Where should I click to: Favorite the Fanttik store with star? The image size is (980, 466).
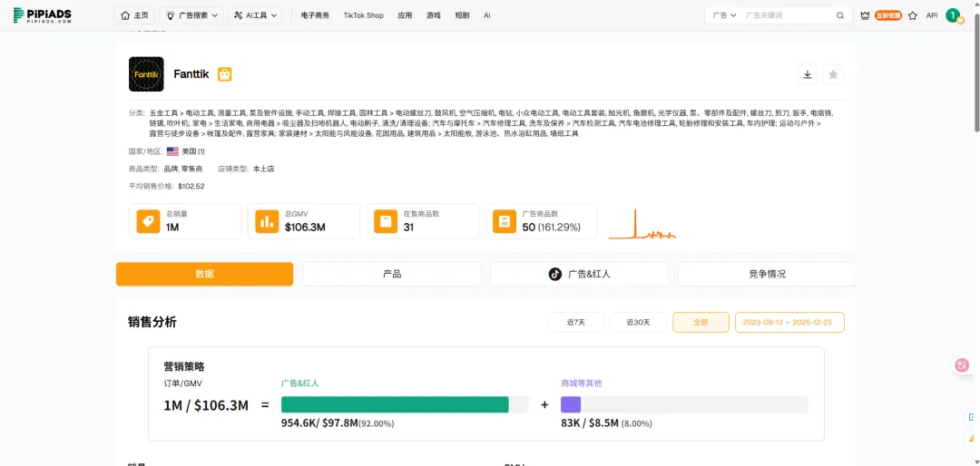(x=833, y=74)
